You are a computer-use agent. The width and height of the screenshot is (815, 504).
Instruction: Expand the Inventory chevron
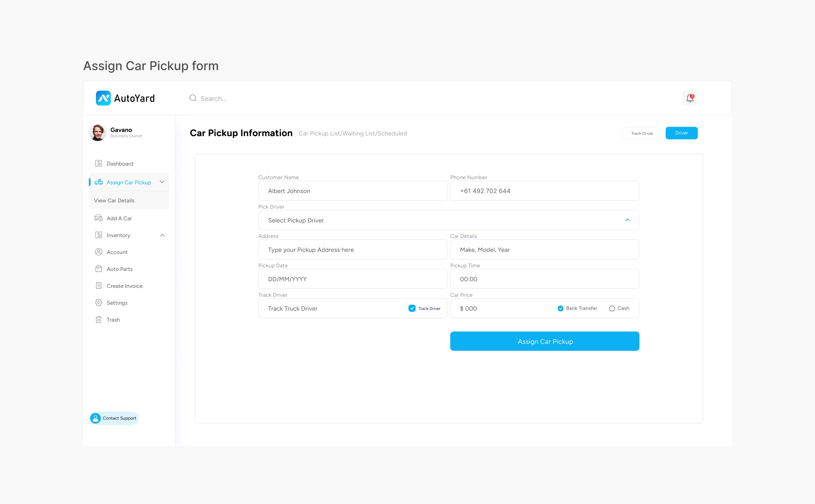pos(163,235)
